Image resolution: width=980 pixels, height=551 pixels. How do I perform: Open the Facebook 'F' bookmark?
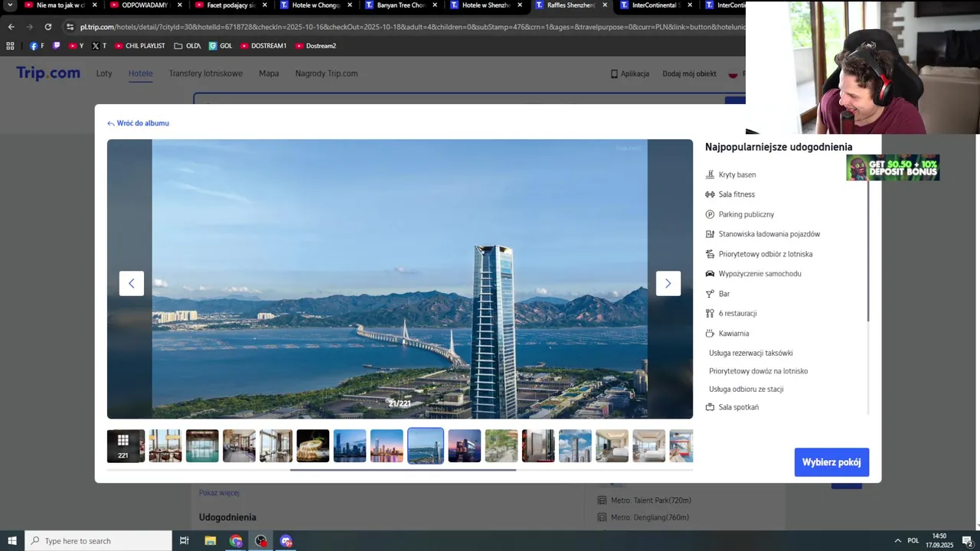point(37,46)
